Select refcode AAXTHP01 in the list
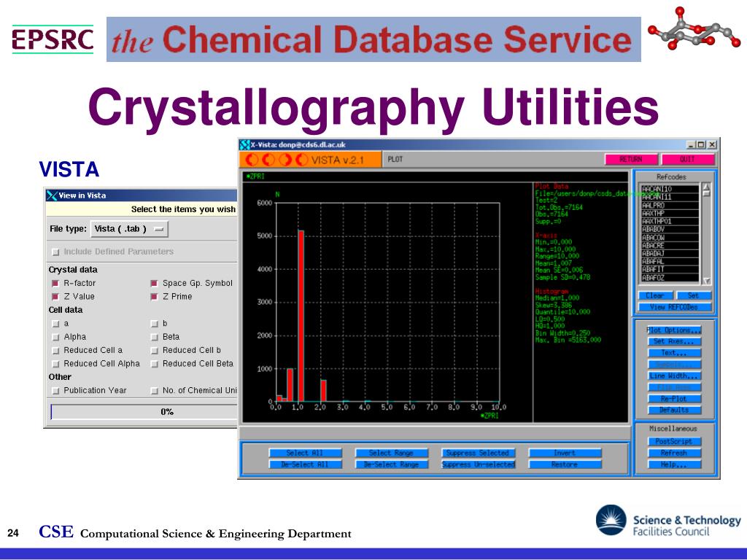The height and width of the screenshot is (560, 747). tap(669, 222)
